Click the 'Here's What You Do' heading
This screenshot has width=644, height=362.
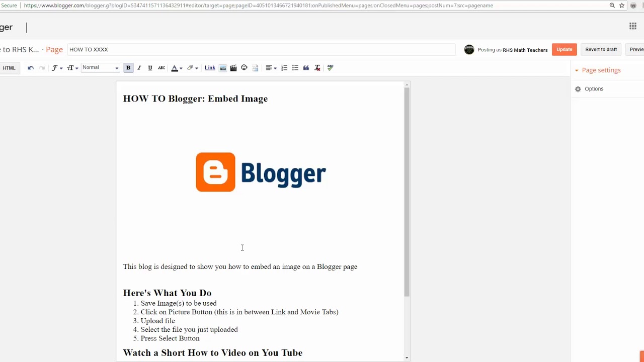pyautogui.click(x=167, y=293)
